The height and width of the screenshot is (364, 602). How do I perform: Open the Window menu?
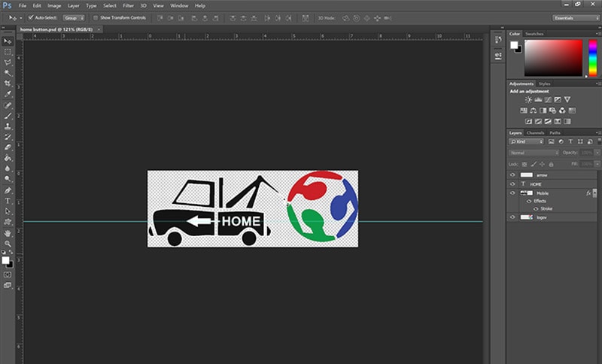(179, 6)
